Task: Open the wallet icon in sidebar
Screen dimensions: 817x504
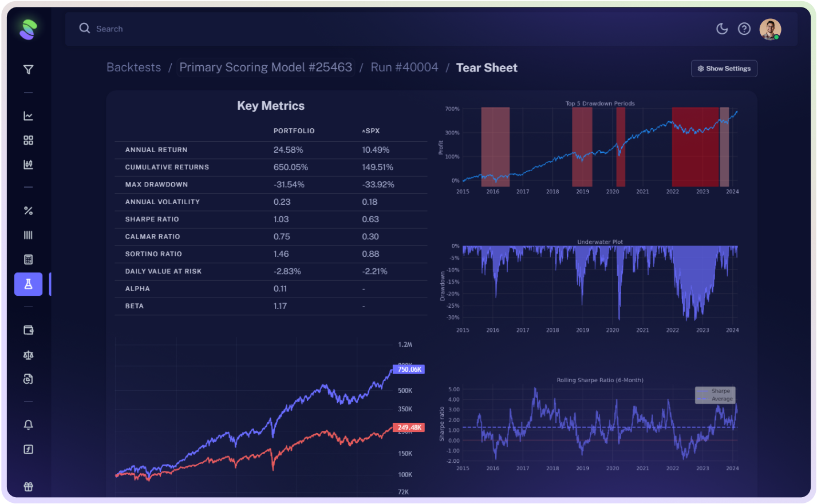Action: tap(28, 330)
